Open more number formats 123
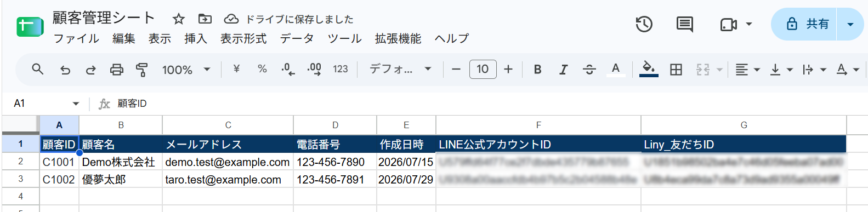The image size is (868, 212). 341,69
